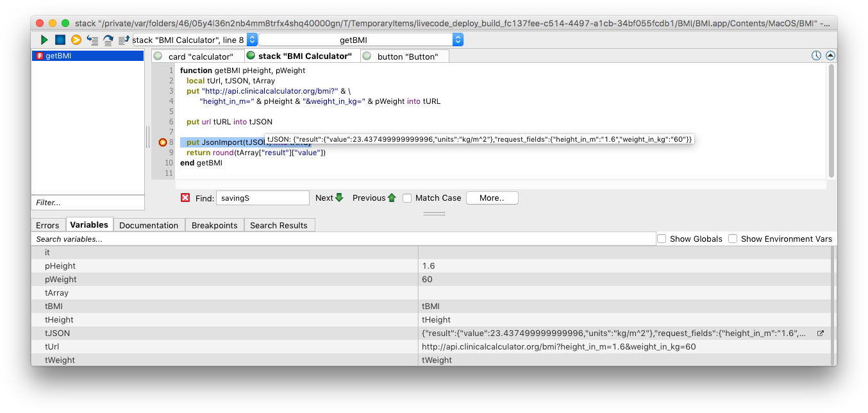This screenshot has width=868, height=413.
Task: Click the Step Into debugger icon
Action: pos(93,40)
